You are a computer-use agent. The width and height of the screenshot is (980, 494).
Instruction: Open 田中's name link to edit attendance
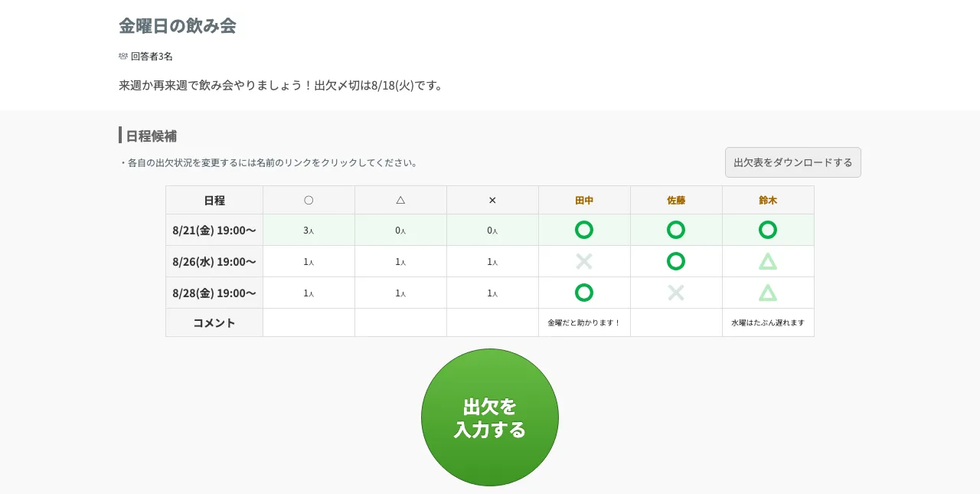click(584, 201)
